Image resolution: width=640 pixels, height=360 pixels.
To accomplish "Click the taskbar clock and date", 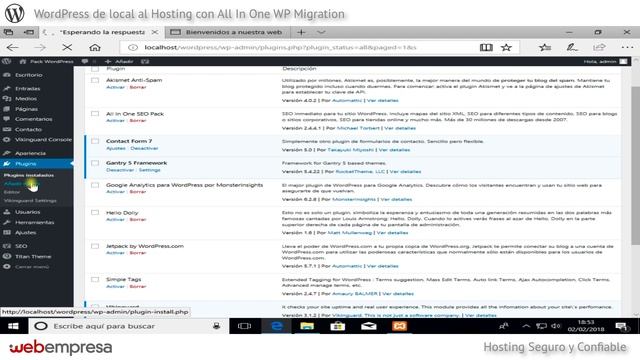I will click(x=586, y=326).
